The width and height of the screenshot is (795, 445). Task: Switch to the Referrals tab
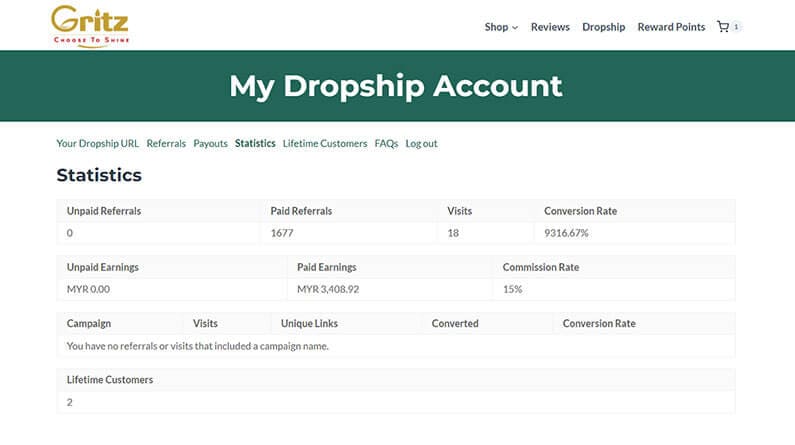pyautogui.click(x=166, y=143)
